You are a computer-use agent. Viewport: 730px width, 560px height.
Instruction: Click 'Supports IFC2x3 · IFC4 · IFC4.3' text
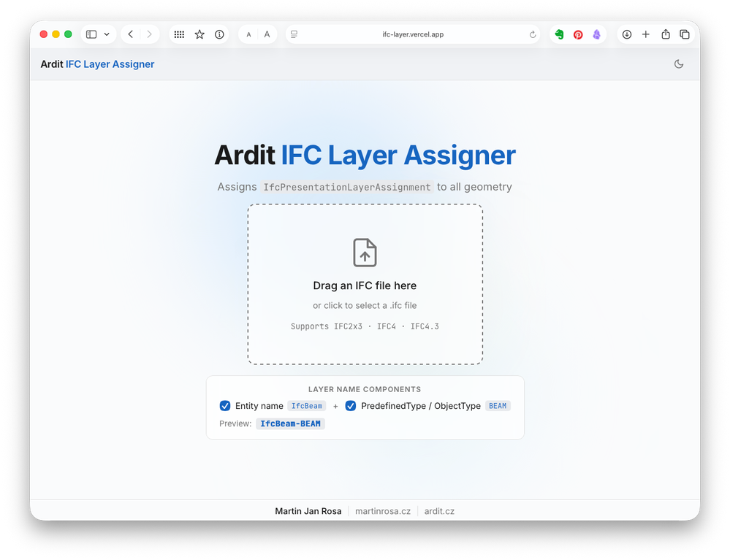(x=365, y=326)
